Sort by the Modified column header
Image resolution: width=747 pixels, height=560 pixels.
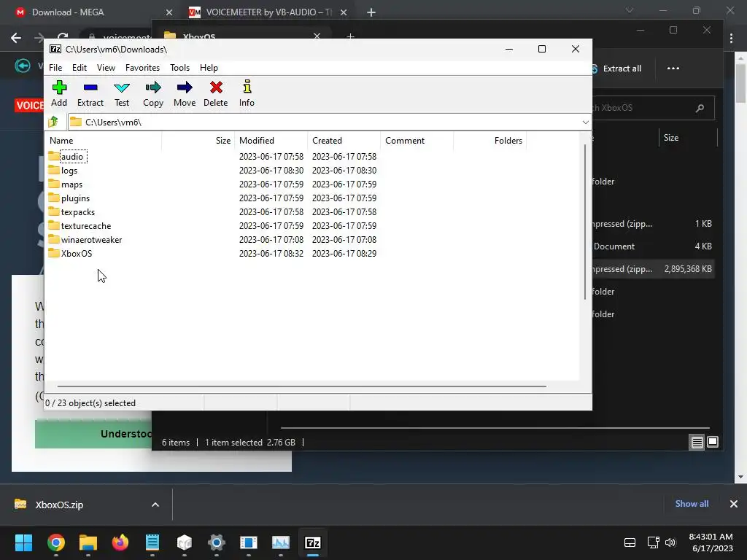click(271, 141)
